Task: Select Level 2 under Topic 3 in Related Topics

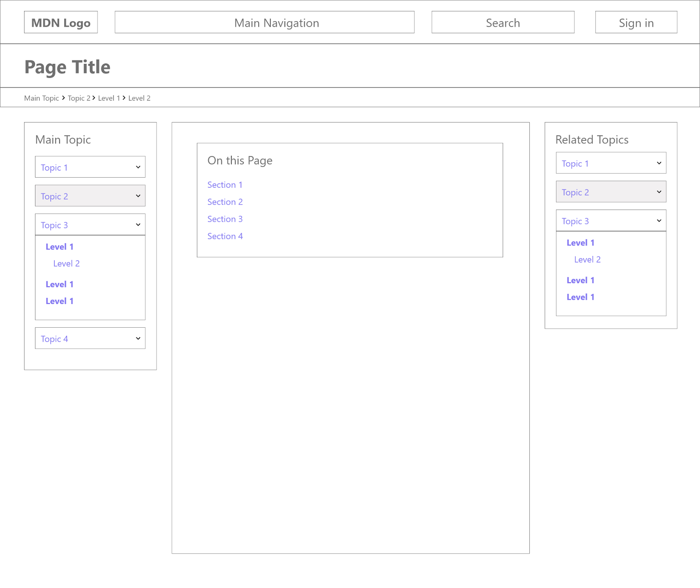Action: [587, 259]
